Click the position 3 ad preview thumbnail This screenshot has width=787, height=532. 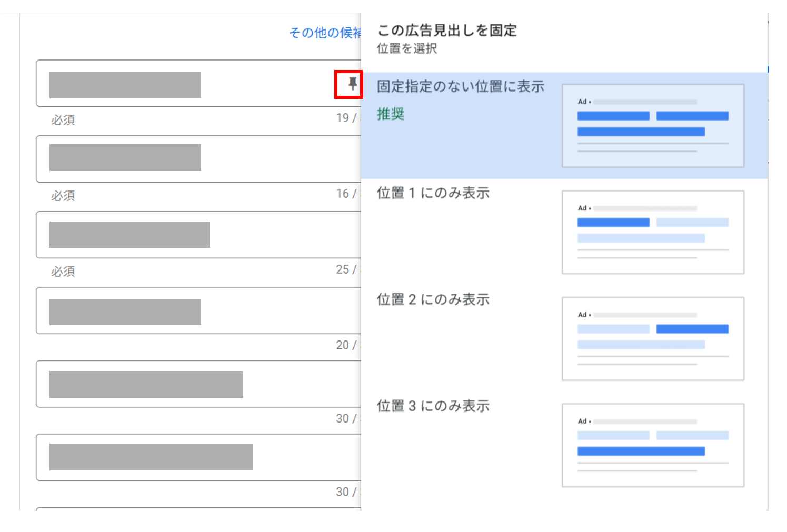[x=653, y=445]
